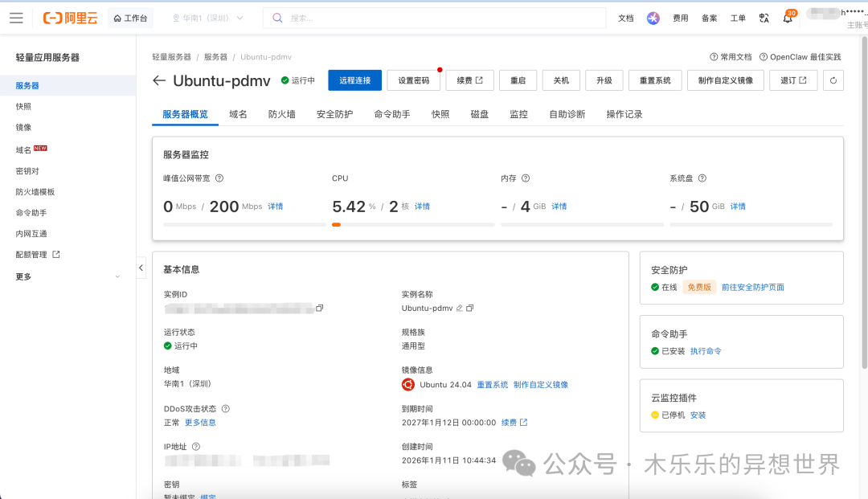The width and height of the screenshot is (868, 499).
Task: Click the refresh icon button after 退订
Action: tap(833, 80)
